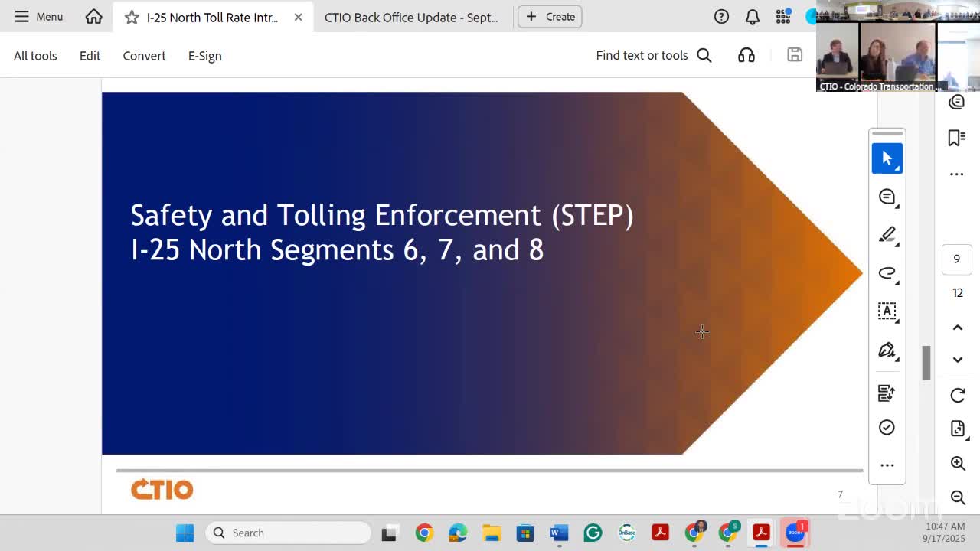
Task: Open the bookmarks panel
Action: [956, 138]
